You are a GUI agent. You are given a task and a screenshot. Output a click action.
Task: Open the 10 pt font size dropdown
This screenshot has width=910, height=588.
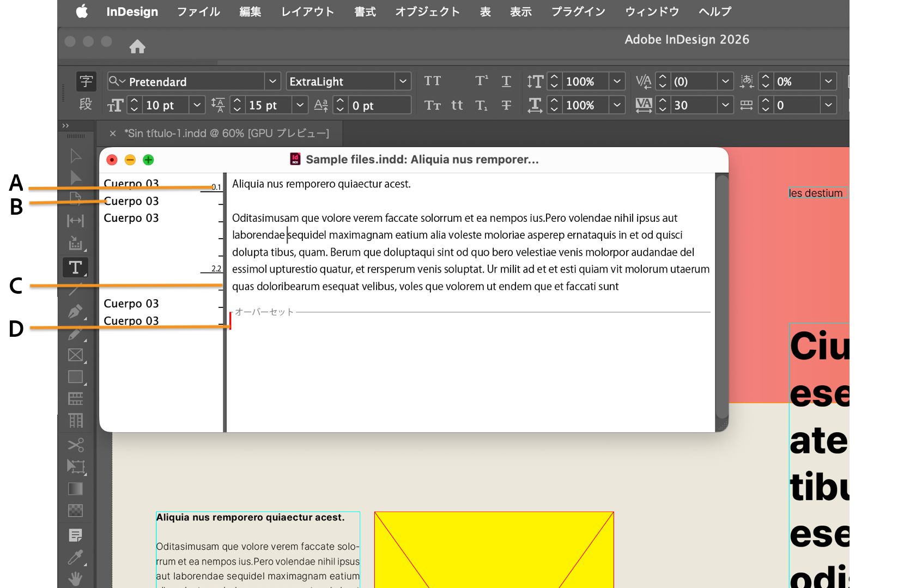(197, 105)
